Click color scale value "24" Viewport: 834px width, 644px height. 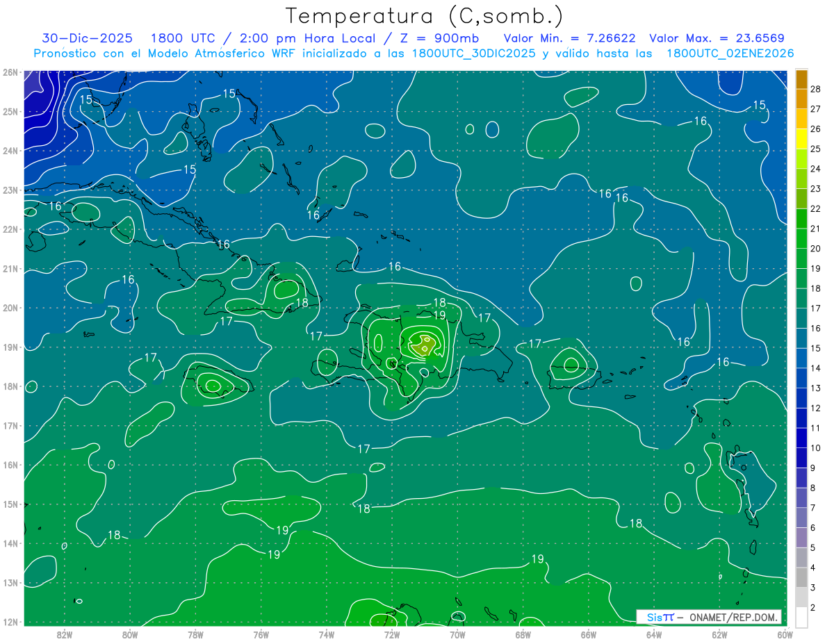[x=816, y=169]
